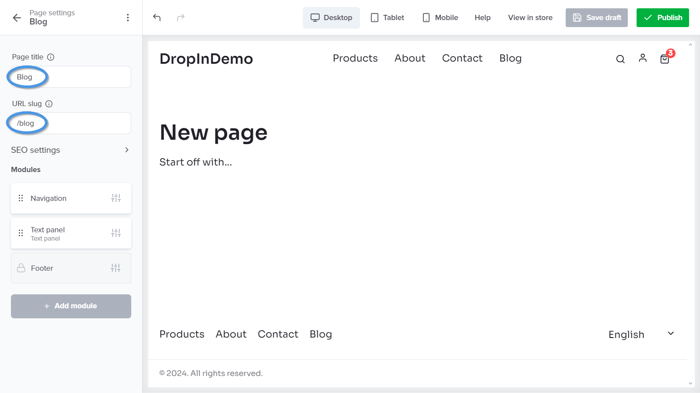Click the Page title info icon
Screen dimensions: 700x393
coord(51,57)
